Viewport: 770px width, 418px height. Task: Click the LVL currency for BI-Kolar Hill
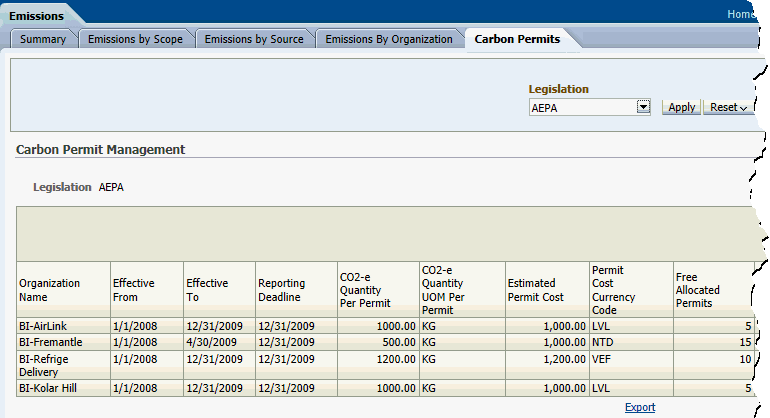tap(632, 388)
